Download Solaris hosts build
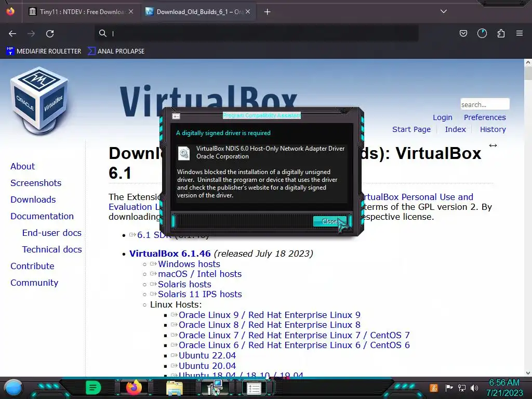 click(184, 284)
